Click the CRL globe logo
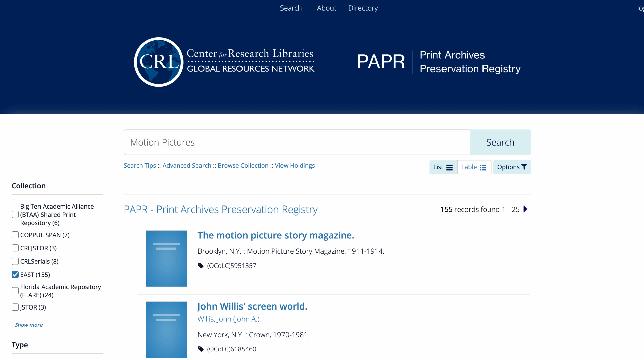 [x=158, y=62]
